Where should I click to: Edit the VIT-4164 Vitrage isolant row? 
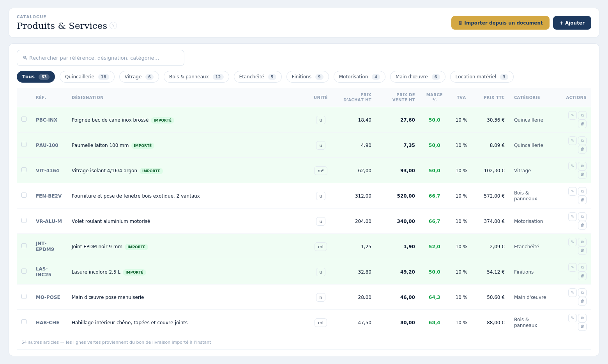[x=573, y=166]
